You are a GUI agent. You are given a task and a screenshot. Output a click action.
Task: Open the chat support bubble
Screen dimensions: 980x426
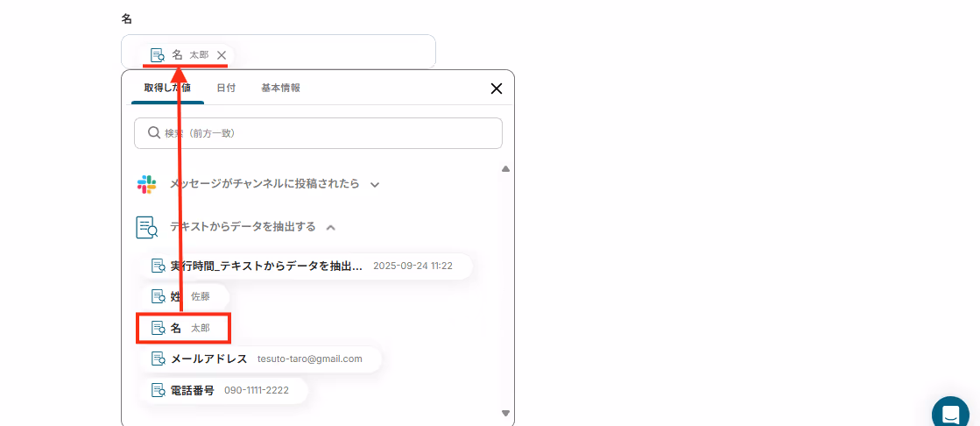tap(950, 412)
